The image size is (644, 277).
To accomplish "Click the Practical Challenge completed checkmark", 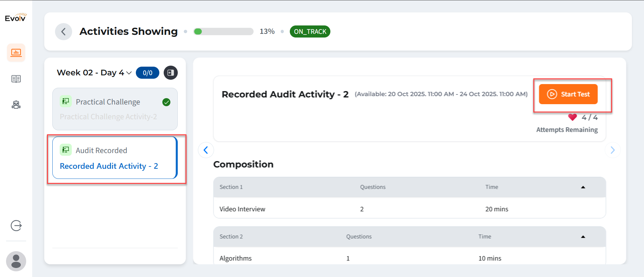I will [166, 102].
